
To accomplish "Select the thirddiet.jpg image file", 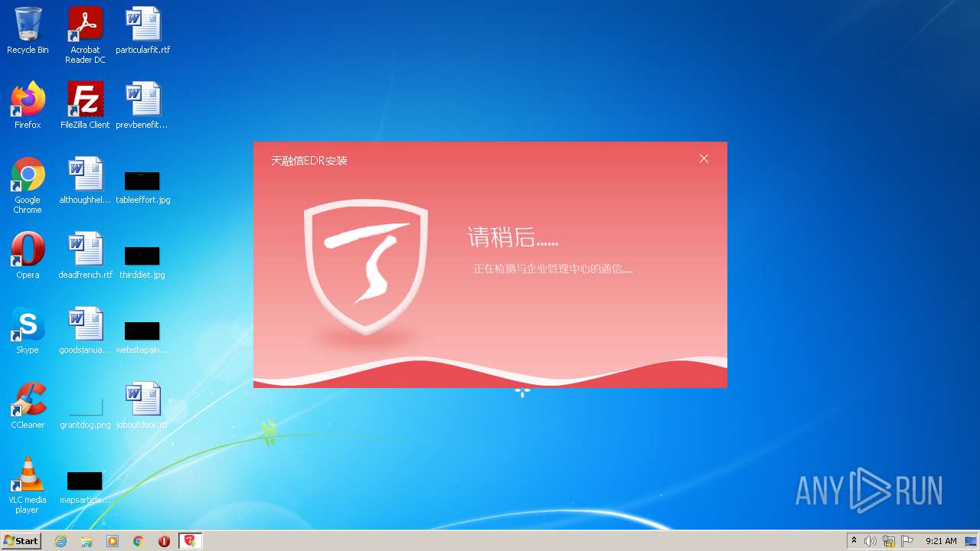I will (x=142, y=262).
